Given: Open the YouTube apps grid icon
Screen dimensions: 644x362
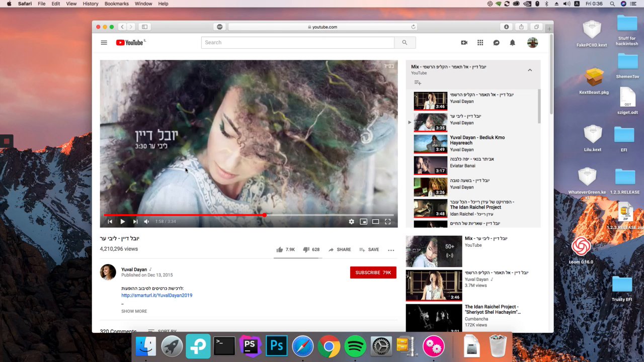Looking at the screenshot, I should point(480,43).
